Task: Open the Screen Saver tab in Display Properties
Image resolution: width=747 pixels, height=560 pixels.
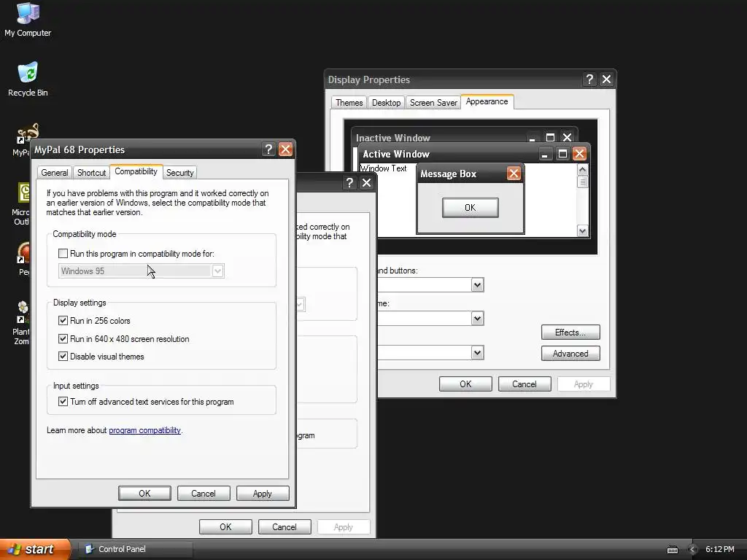Action: [x=433, y=102]
